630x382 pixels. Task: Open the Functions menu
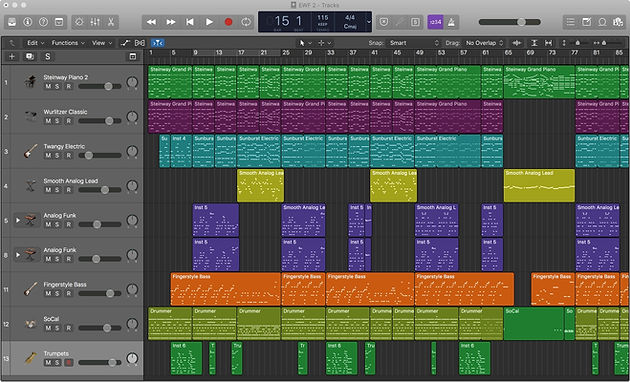tap(68, 43)
